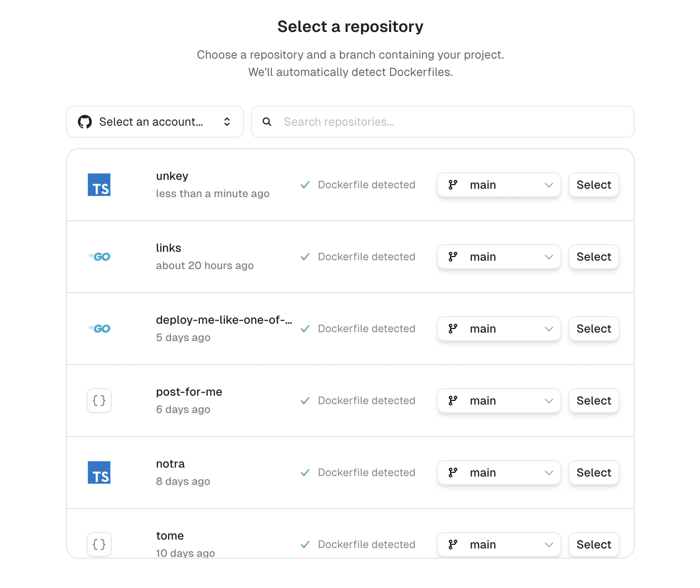Choose Select for post-for-me repository
The image size is (700, 588).
point(594,401)
